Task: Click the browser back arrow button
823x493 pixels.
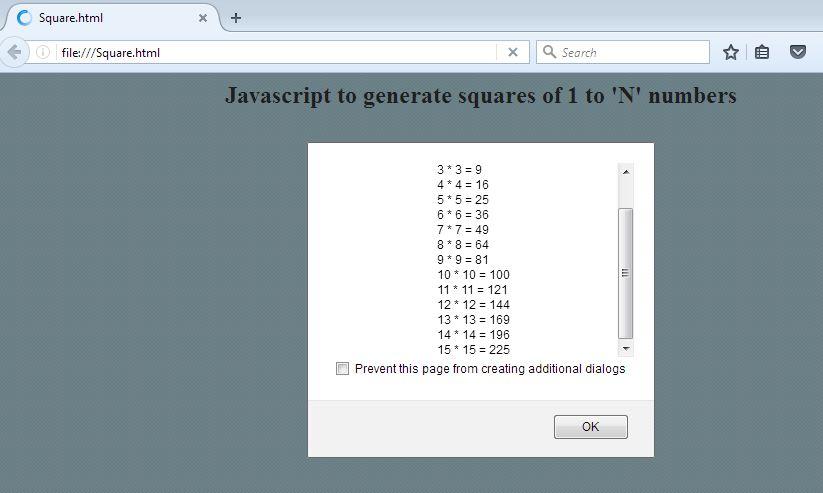Action: pos(14,52)
